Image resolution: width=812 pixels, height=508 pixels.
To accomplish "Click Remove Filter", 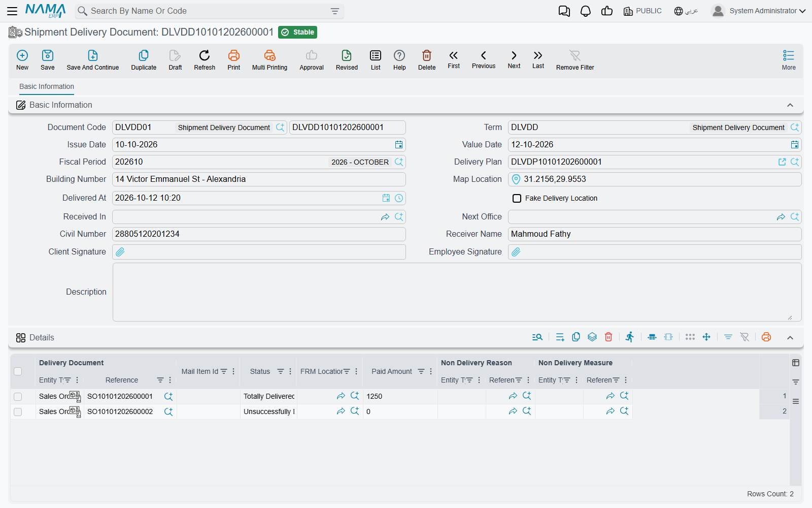I will (575, 60).
